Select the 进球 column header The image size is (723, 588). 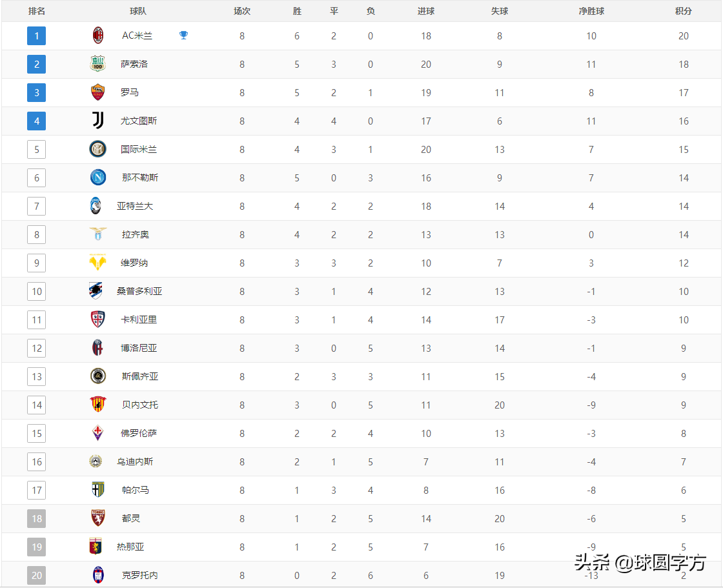[425, 11]
